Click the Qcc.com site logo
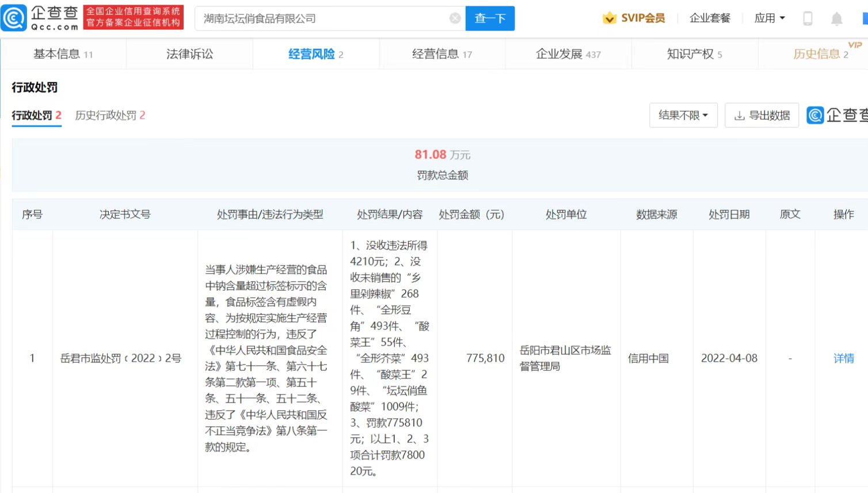This screenshot has height=493, width=868. pyautogui.click(x=40, y=18)
